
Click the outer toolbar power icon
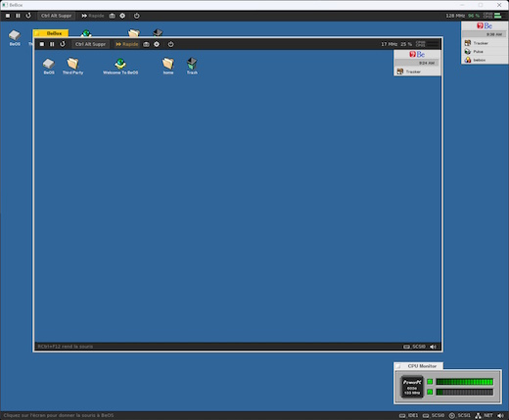click(x=137, y=16)
